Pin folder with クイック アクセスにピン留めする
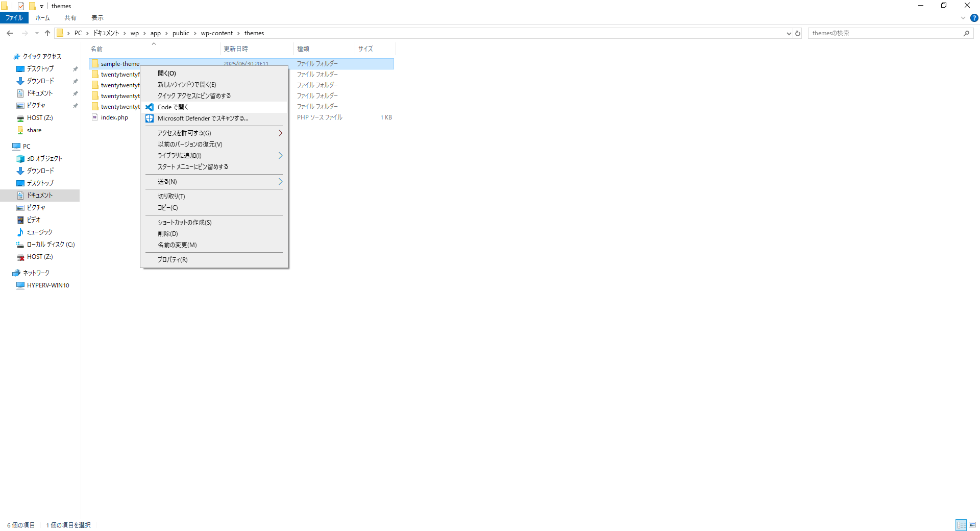Image resolution: width=980 pixels, height=531 pixels. point(214,96)
